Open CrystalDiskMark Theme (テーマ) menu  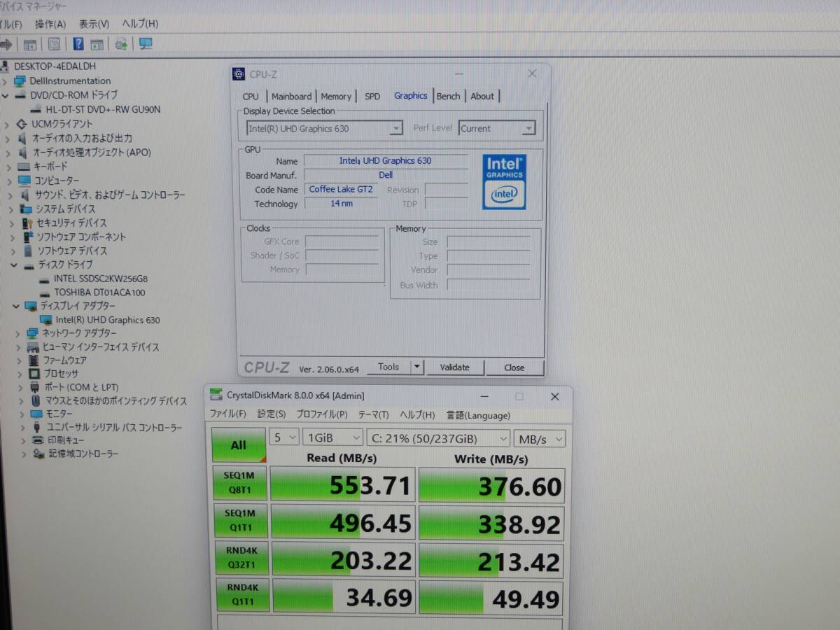click(373, 415)
